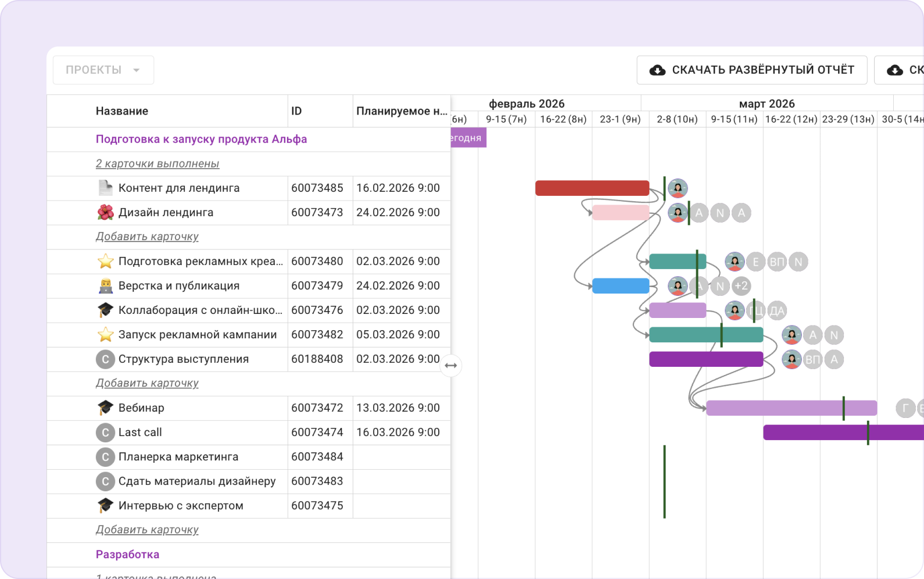Expand the 2 карточки выполнены section
The height and width of the screenshot is (579, 924).
[157, 164]
